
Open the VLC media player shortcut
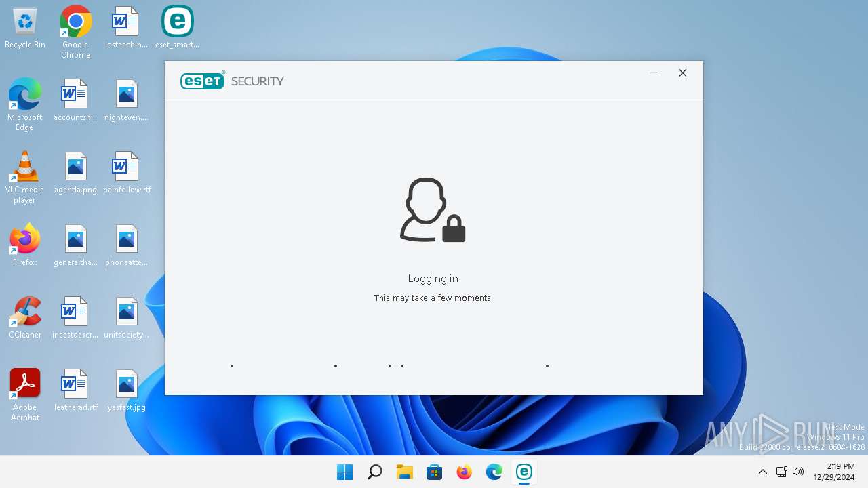coord(25,177)
